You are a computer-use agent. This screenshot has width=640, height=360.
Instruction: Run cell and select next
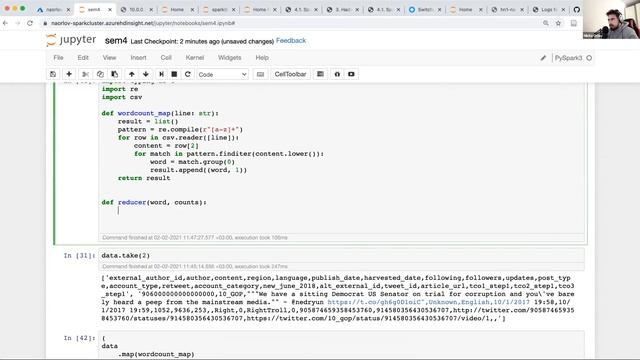(x=162, y=74)
